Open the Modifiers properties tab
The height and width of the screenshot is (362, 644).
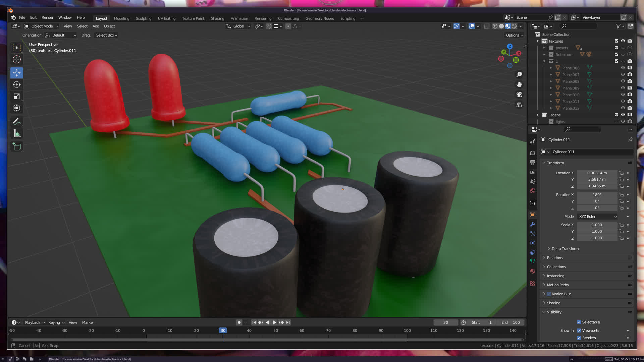[533, 224]
